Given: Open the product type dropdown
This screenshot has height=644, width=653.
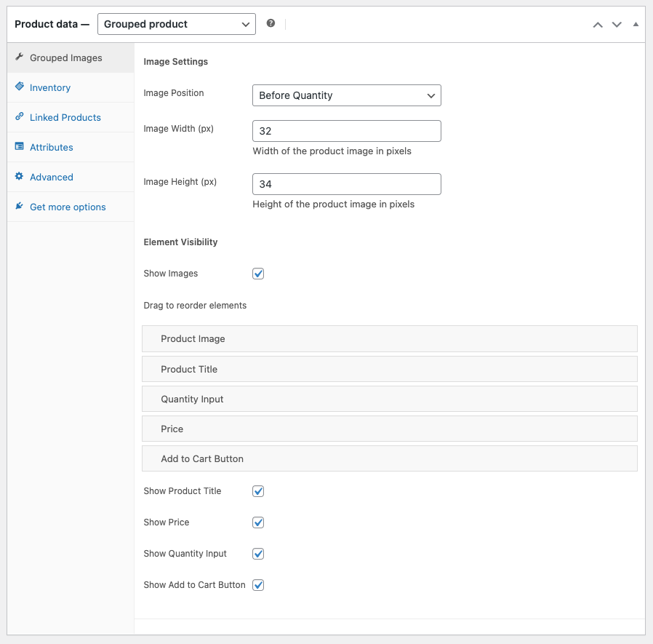Looking at the screenshot, I should [x=176, y=24].
